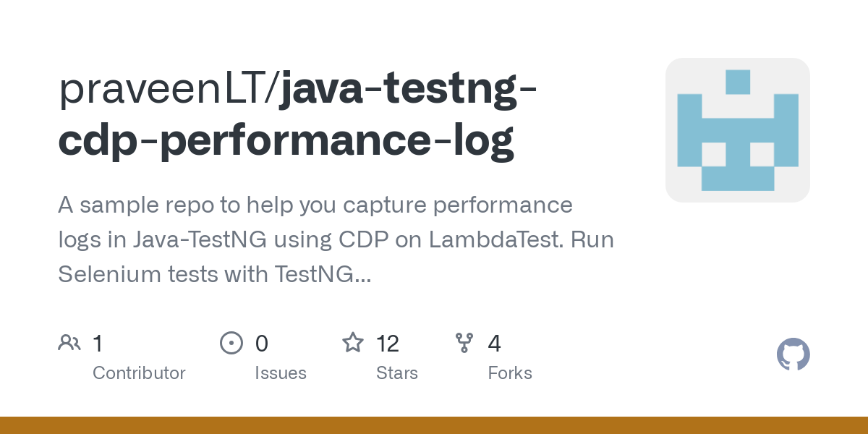Click the Contributor label
This screenshot has height=434, width=868.
[139, 373]
